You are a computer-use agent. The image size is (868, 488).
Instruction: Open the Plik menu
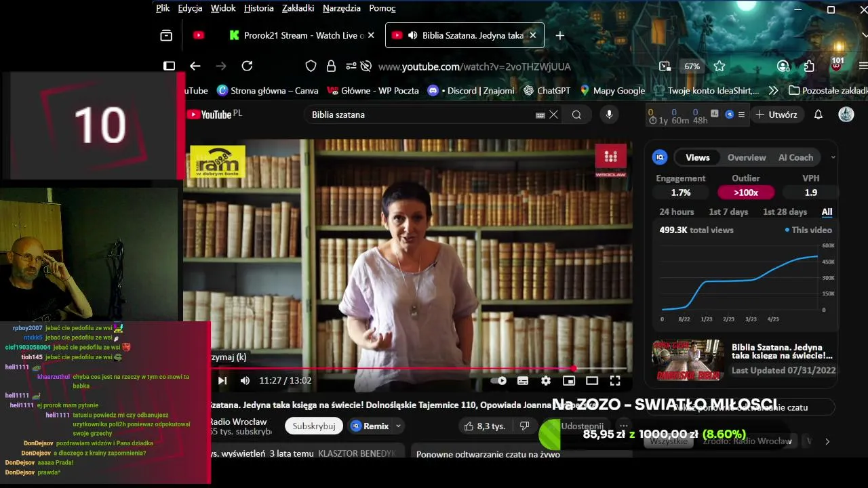point(163,8)
